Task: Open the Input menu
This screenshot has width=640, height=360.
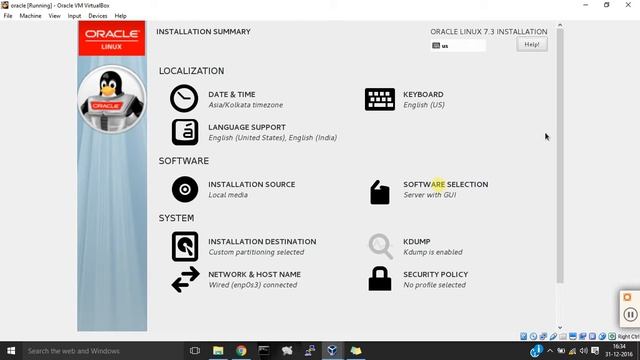Action: point(74,16)
